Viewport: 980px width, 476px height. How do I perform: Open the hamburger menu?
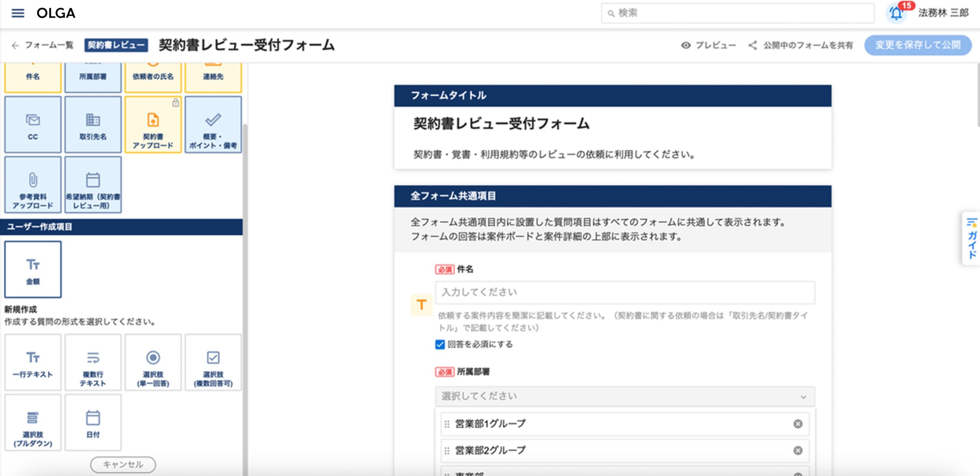point(18,13)
